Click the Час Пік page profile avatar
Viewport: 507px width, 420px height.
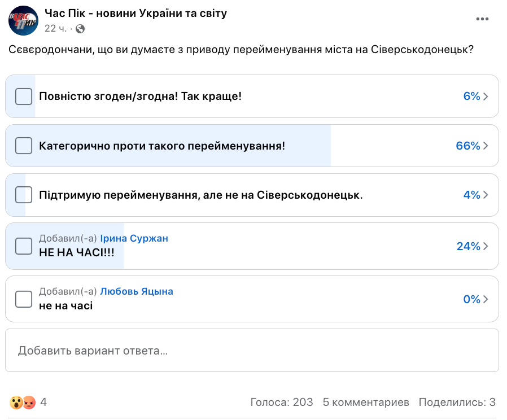[23, 20]
